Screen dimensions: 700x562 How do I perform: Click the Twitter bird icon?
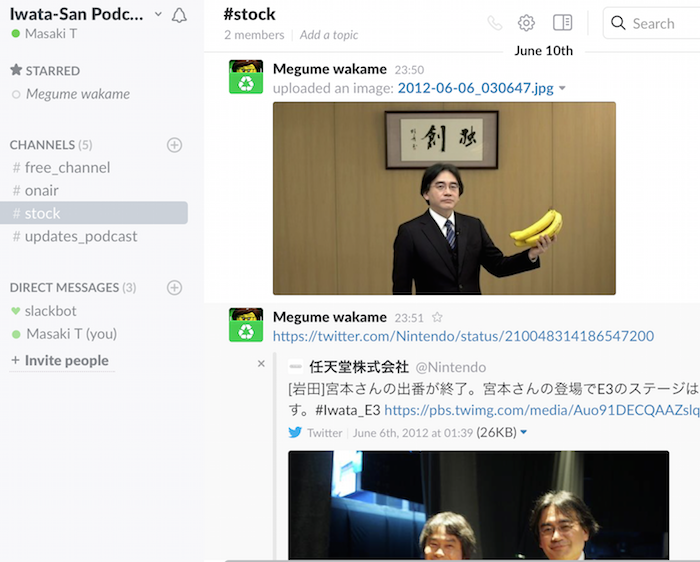tap(295, 432)
